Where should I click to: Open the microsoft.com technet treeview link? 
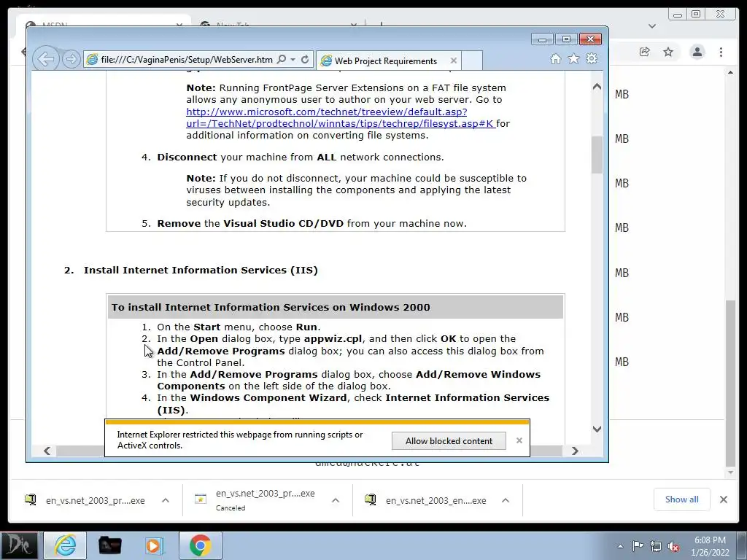[341, 117]
